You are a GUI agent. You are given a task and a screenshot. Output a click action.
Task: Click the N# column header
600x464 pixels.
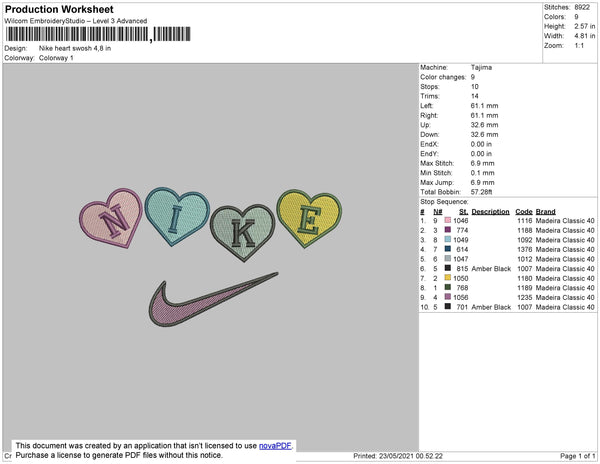click(438, 211)
